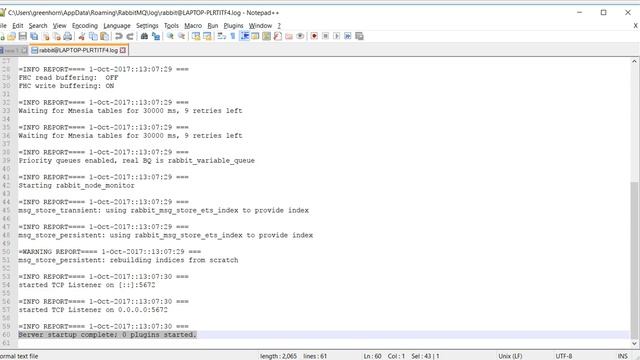Click line 'FHC write buffering: ON'
The width and height of the screenshot is (640, 360).
tap(66, 86)
